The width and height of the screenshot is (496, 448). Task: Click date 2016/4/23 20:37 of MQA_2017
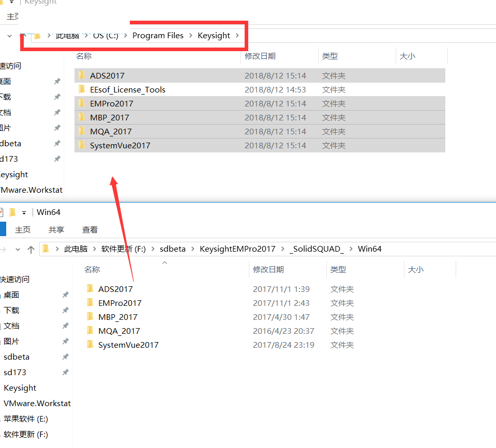point(283,331)
